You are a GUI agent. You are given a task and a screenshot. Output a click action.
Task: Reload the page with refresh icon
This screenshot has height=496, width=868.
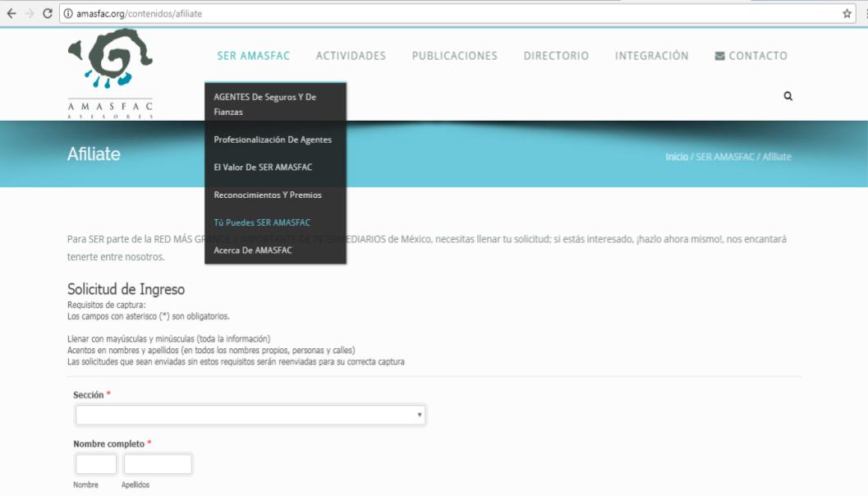point(48,13)
